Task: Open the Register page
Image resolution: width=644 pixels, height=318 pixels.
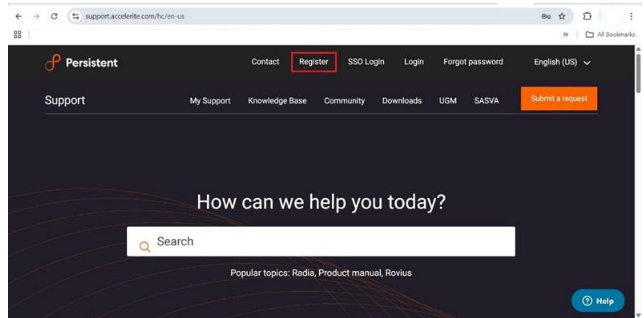Action: pos(313,62)
